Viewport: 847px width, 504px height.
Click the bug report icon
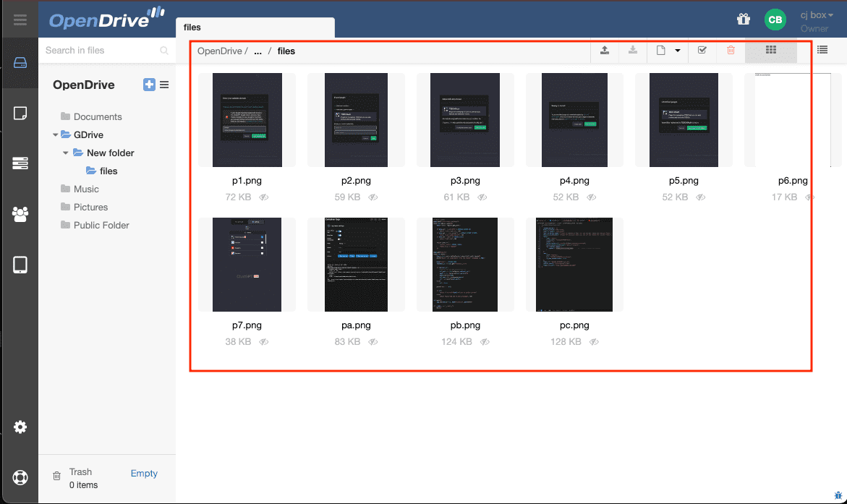pyautogui.click(x=838, y=495)
